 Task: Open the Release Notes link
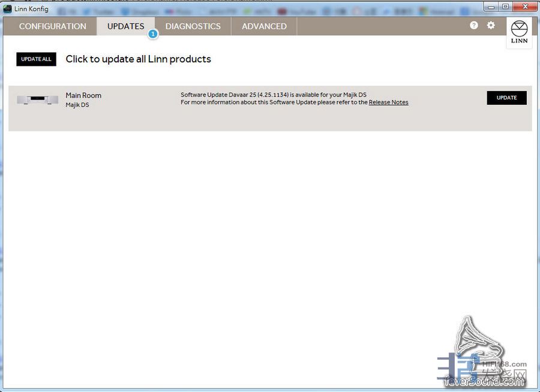point(388,102)
